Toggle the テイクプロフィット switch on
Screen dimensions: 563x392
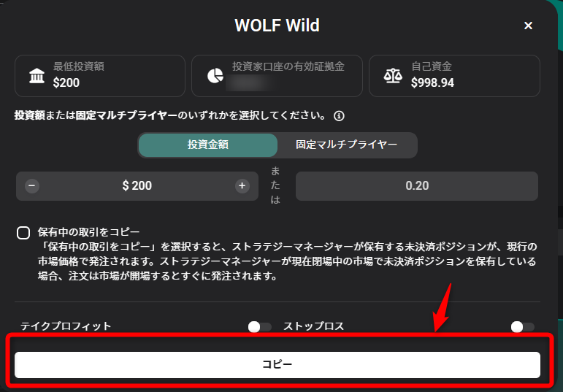[x=259, y=327]
